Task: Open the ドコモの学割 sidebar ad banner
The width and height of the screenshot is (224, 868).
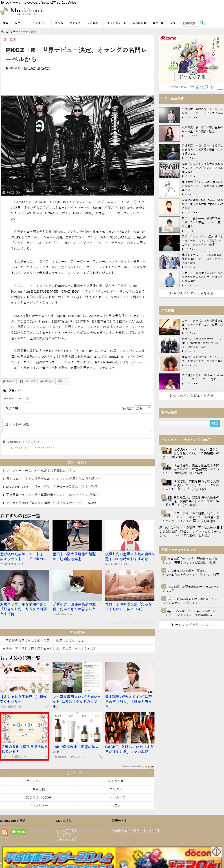Action: [x=191, y=63]
